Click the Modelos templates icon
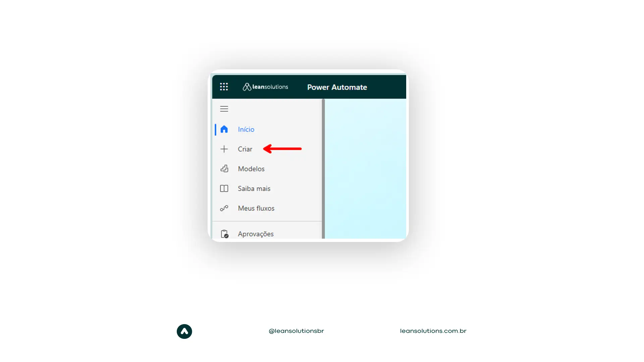This screenshot has width=644, height=362. coord(224,169)
